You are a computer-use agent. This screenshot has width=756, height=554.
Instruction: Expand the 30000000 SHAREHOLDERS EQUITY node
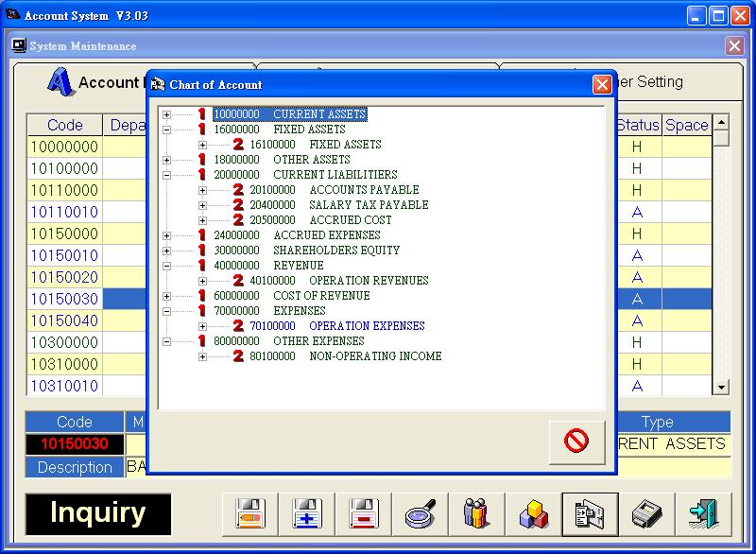[167, 251]
